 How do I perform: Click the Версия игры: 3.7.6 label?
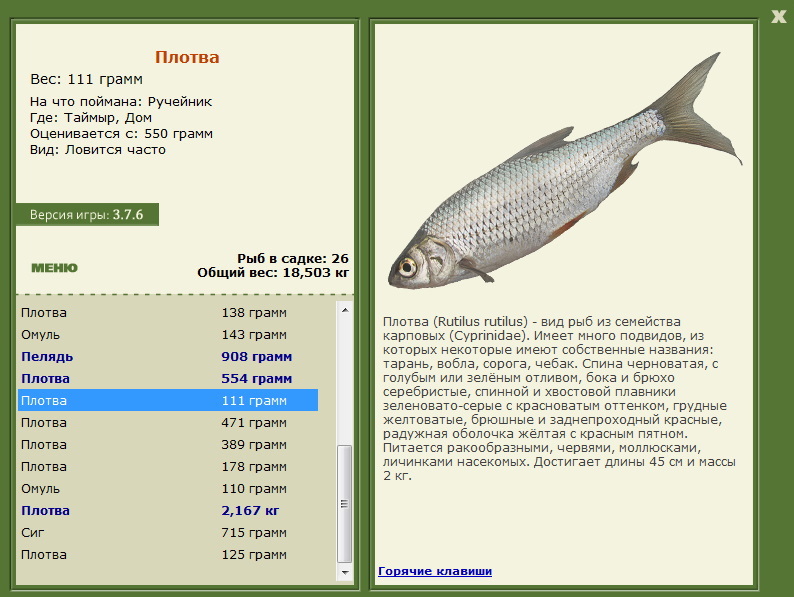click(x=87, y=215)
